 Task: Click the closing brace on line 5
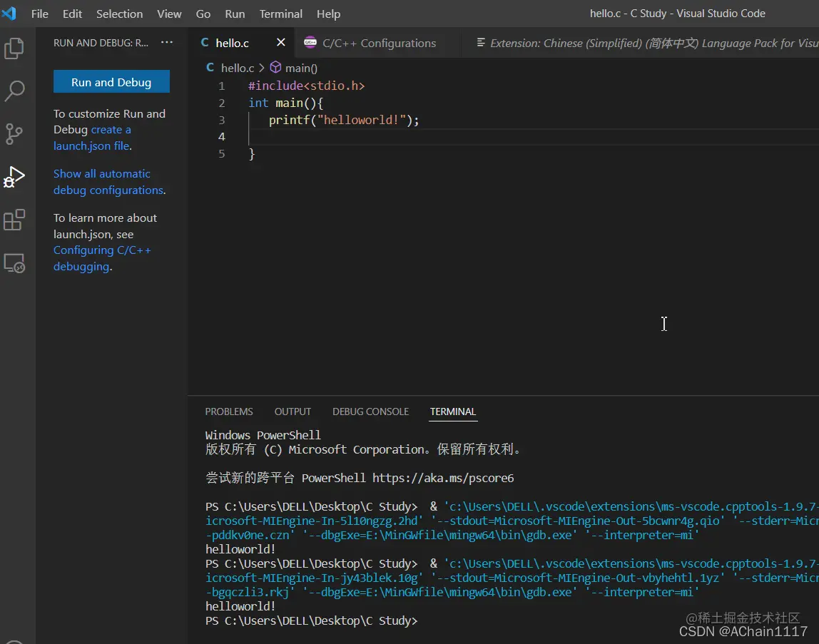coord(252,153)
